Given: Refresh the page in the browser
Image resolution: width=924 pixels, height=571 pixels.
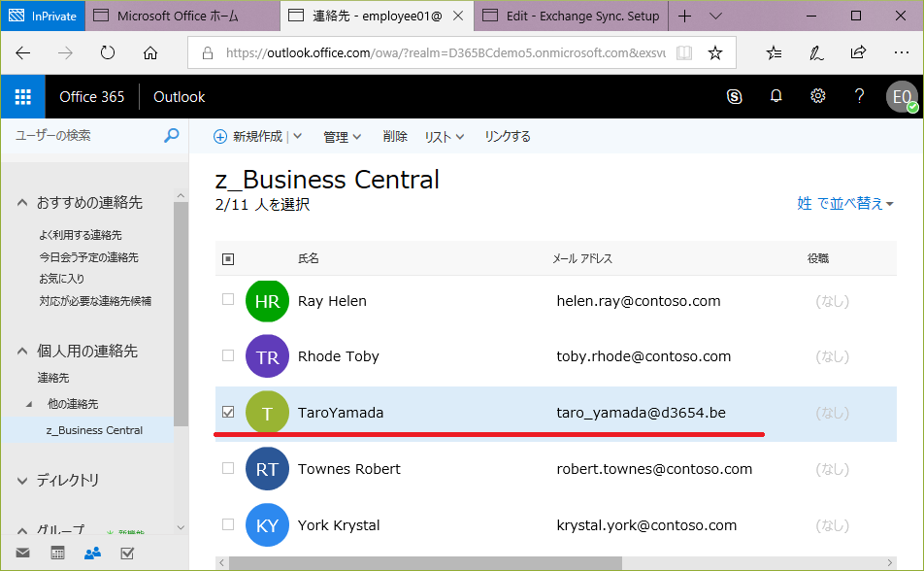Looking at the screenshot, I should [x=107, y=53].
